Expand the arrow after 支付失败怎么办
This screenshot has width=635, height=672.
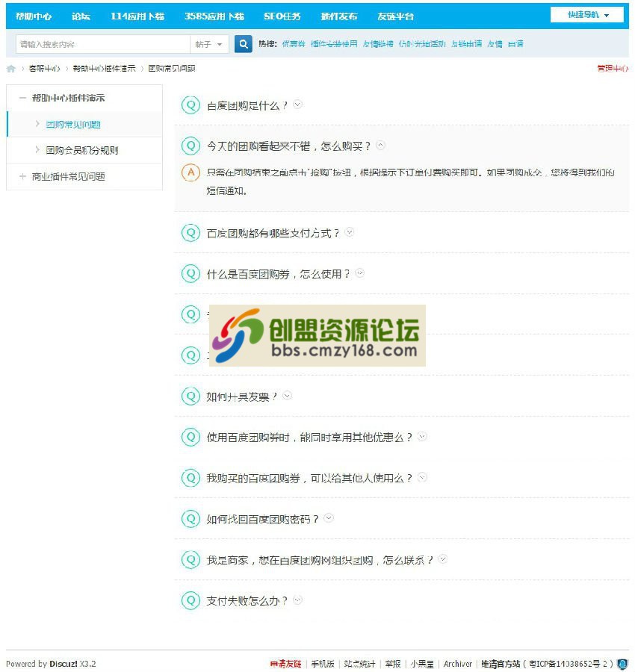[x=297, y=600]
